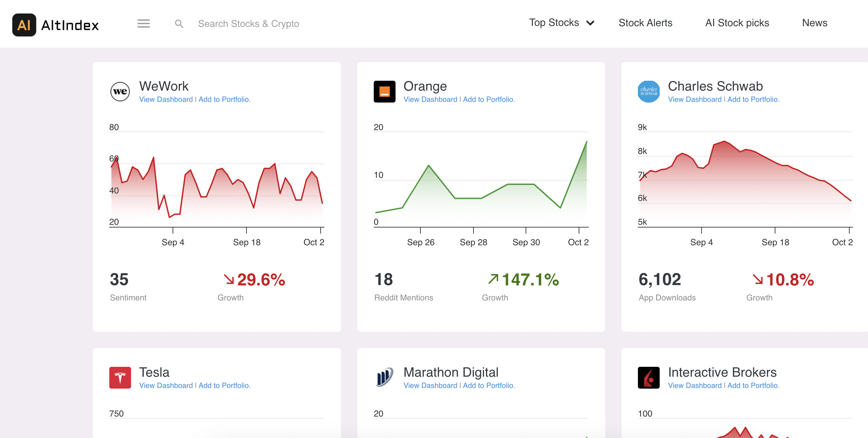Add Marathon Digital to Portfolio
Viewport: 868px width, 438px height.
[489, 386]
